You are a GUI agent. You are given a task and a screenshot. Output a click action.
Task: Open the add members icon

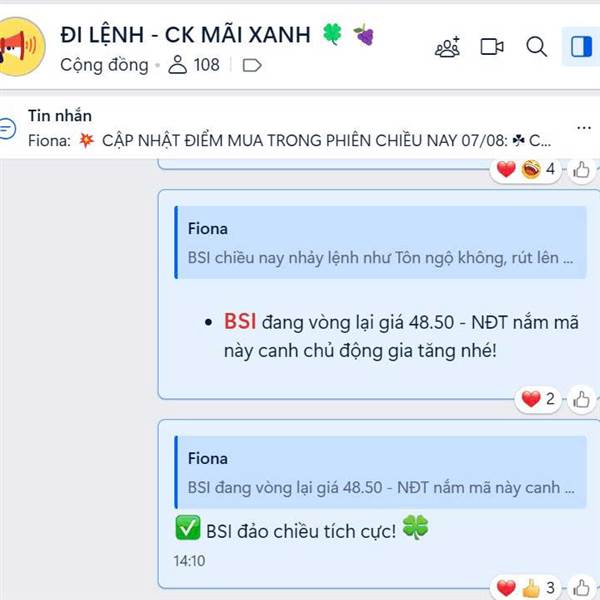pos(447,47)
